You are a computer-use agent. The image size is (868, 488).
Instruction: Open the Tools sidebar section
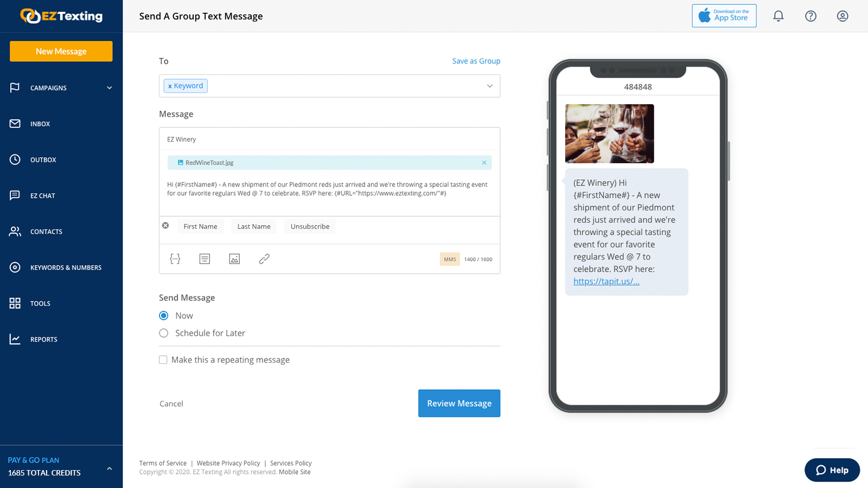[x=40, y=303]
